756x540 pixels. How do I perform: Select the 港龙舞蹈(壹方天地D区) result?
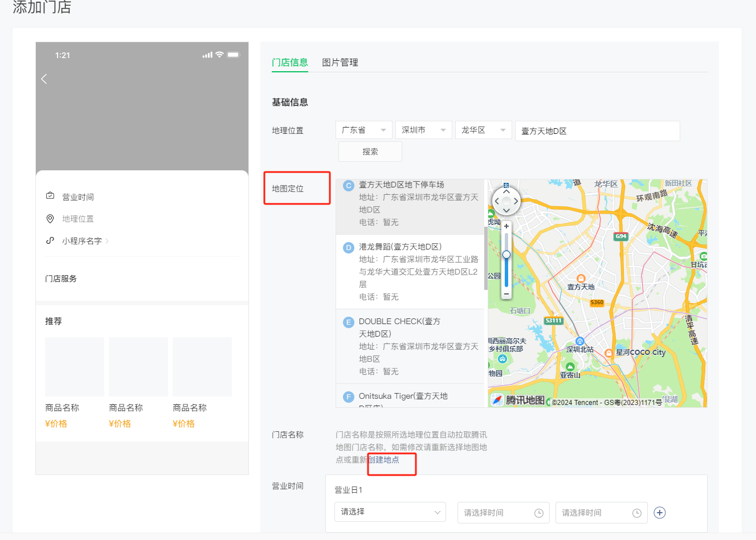pyautogui.click(x=410, y=272)
